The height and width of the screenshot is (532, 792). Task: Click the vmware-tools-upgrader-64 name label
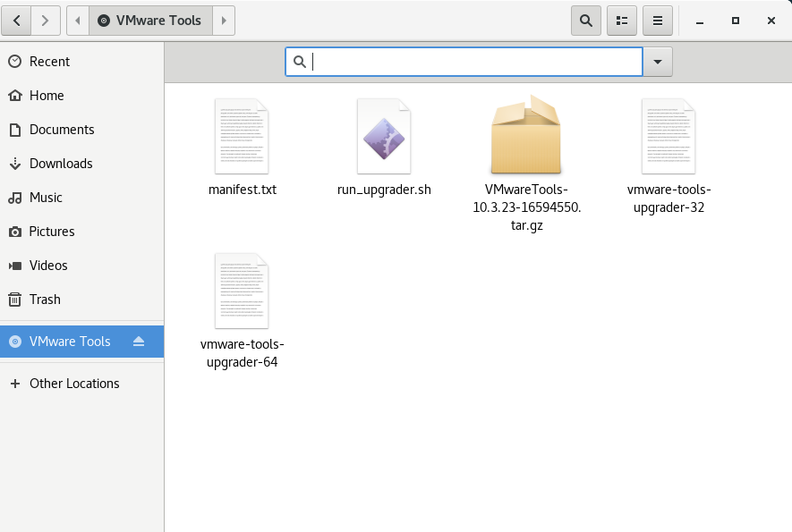click(x=242, y=353)
